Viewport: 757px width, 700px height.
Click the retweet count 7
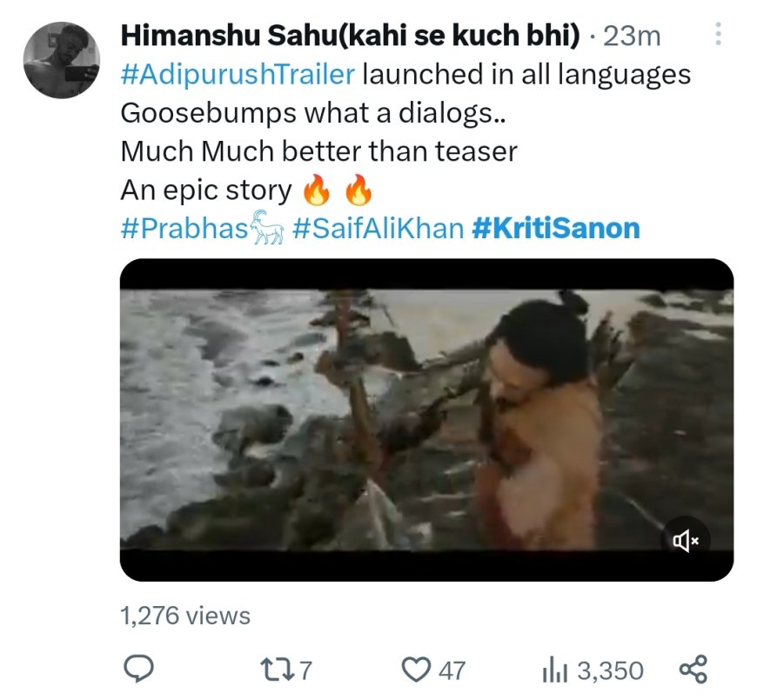pos(305,670)
